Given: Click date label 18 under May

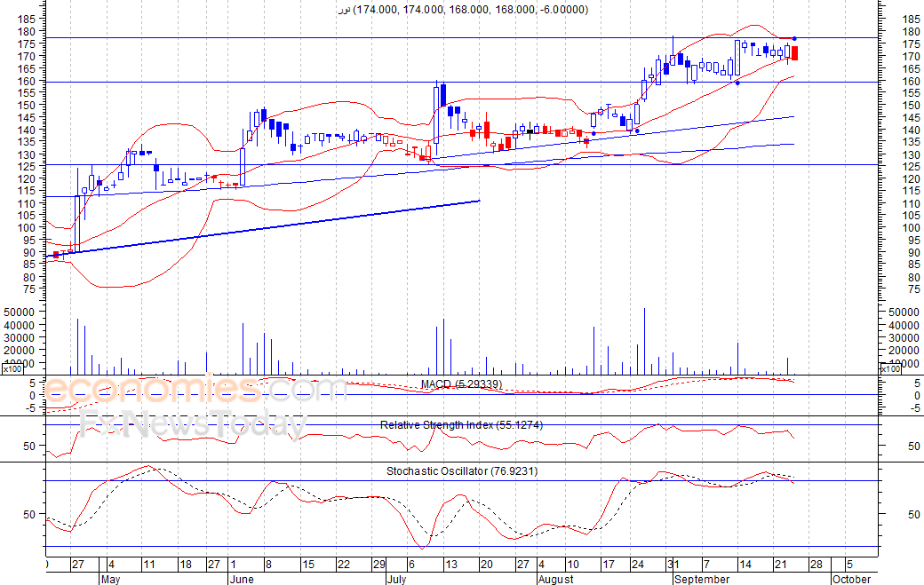Looking at the screenshot, I should click(186, 565).
